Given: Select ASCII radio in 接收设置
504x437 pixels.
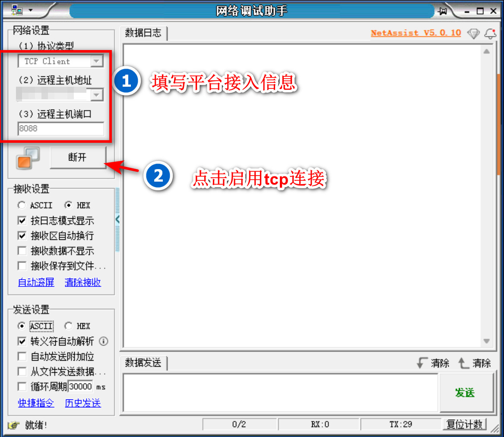Looking at the screenshot, I should [22, 205].
